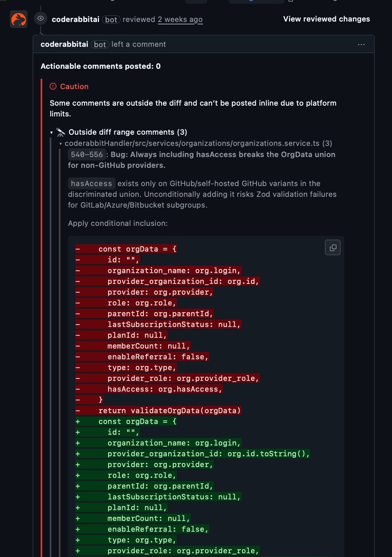
Task: Click the red Caution alert icon
Action: point(53,87)
